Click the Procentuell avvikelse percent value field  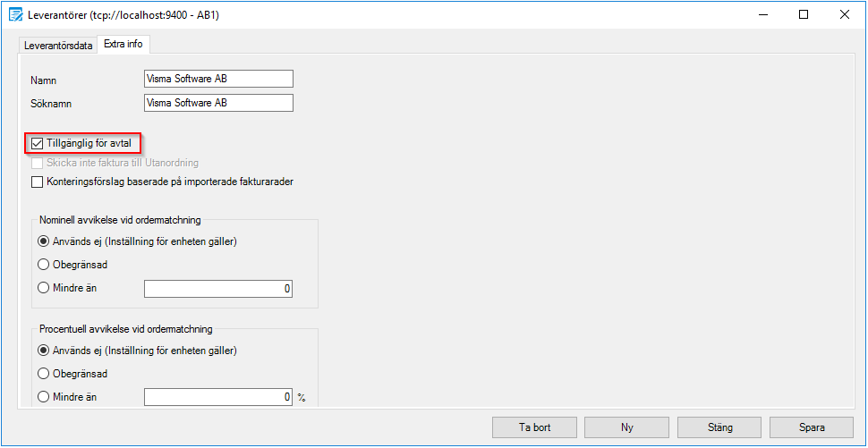pyautogui.click(x=218, y=397)
